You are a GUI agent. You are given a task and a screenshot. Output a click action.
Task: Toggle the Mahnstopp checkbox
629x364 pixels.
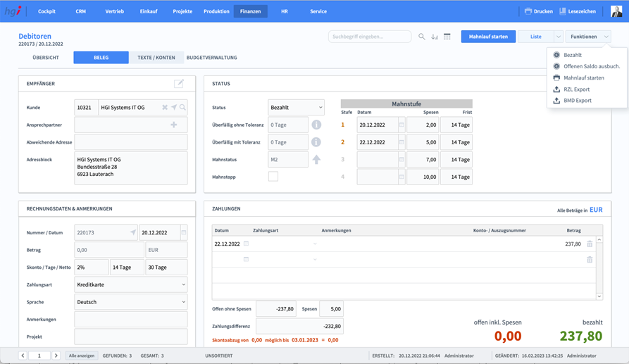click(x=273, y=177)
